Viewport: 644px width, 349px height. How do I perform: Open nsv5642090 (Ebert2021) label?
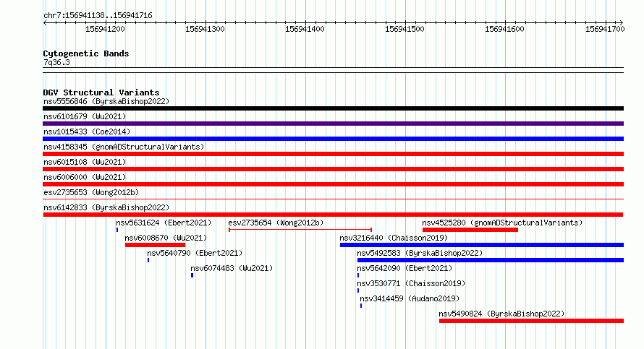(404, 268)
